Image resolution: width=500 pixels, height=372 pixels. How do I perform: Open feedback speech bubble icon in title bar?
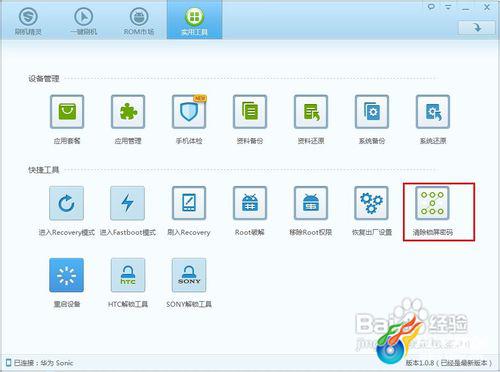point(431,7)
